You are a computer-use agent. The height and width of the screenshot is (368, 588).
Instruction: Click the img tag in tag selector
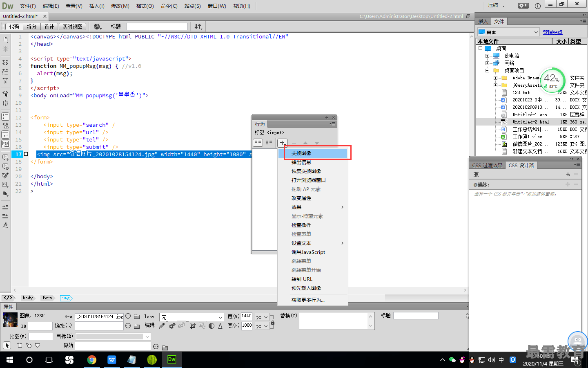tap(66, 298)
